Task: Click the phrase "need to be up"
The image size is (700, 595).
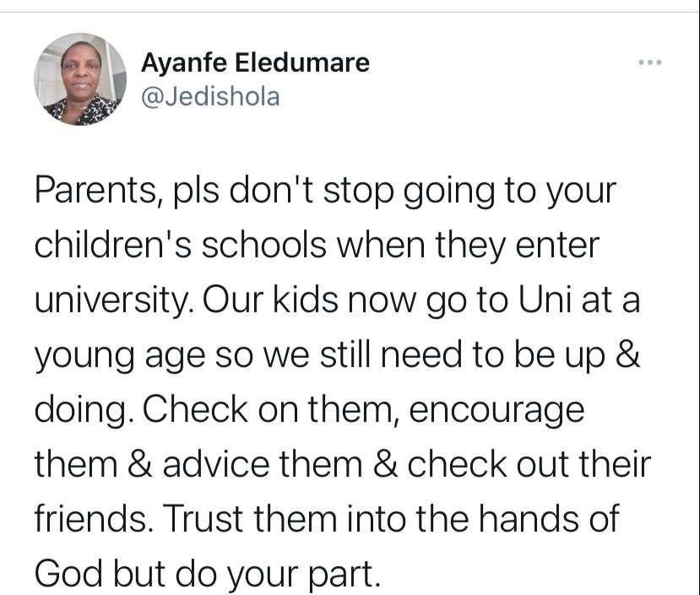Action: 524,357
